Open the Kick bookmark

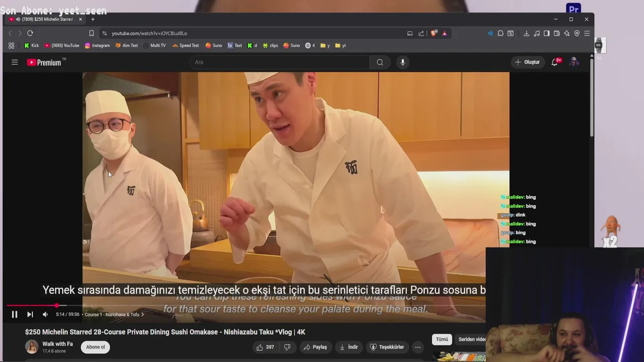(x=31, y=45)
